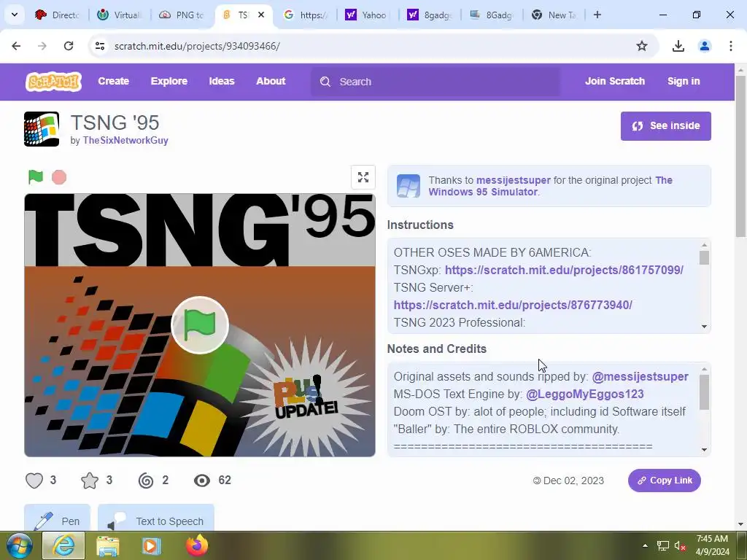
Task: Open the About menu item
Action: [271, 81]
